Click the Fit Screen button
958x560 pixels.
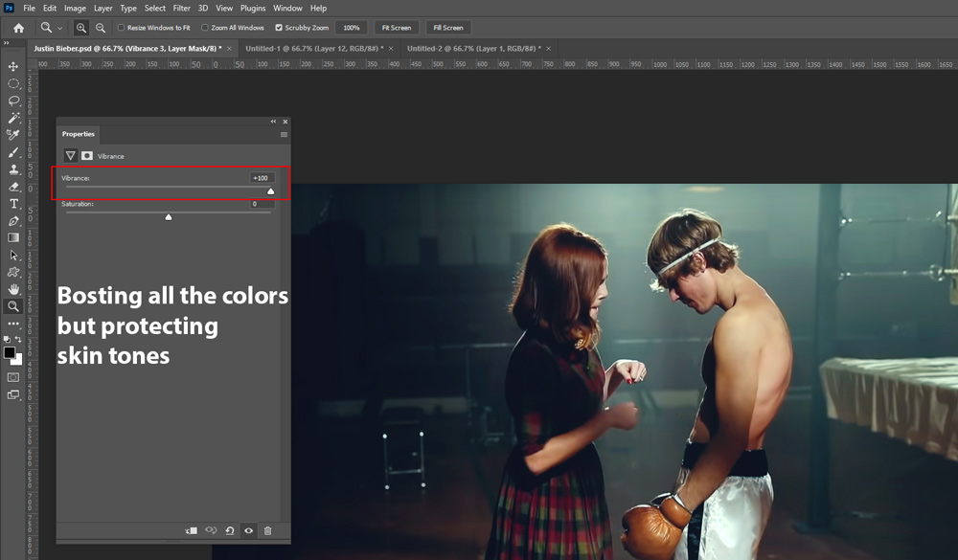point(397,28)
